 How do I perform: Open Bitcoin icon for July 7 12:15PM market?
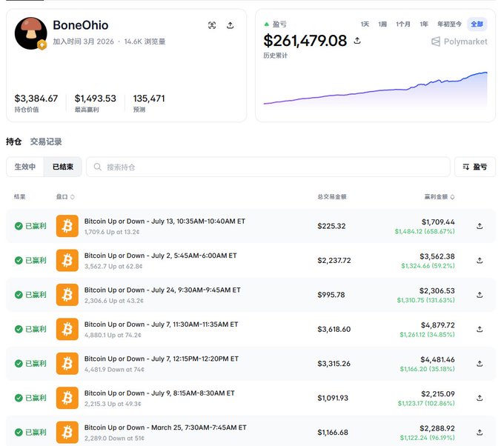pyautogui.click(x=67, y=364)
